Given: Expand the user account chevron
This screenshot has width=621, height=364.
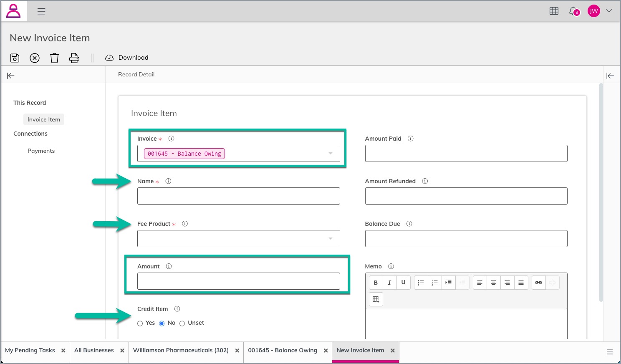Looking at the screenshot, I should pos(609,11).
